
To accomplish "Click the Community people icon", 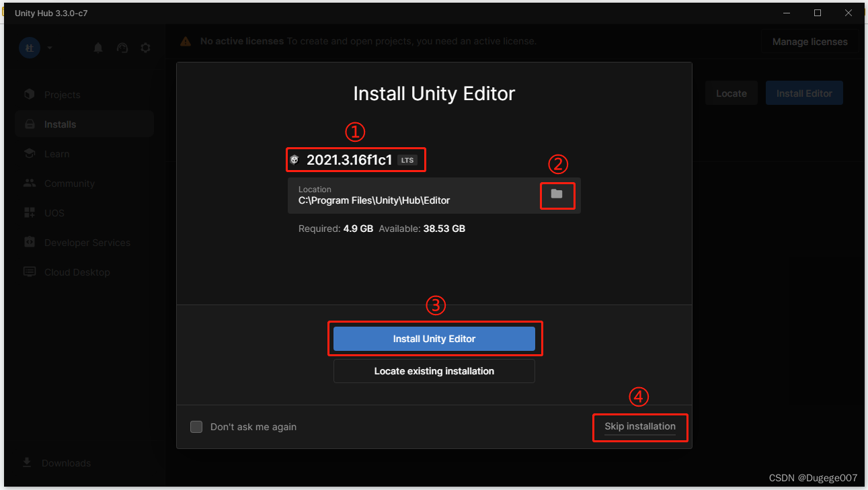I will [x=30, y=183].
